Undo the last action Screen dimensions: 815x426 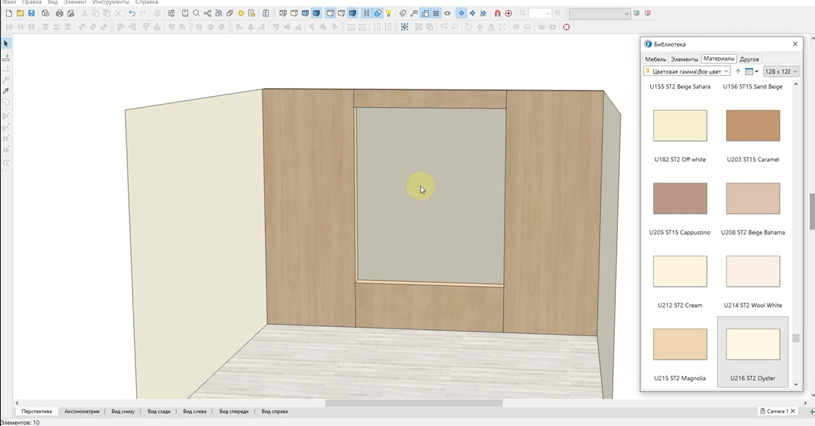coord(132,13)
